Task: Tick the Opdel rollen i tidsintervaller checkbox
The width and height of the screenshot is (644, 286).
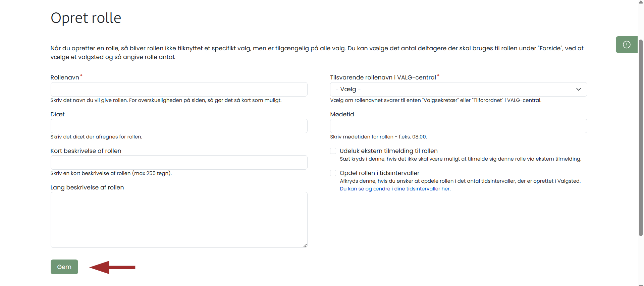Action: [333, 173]
